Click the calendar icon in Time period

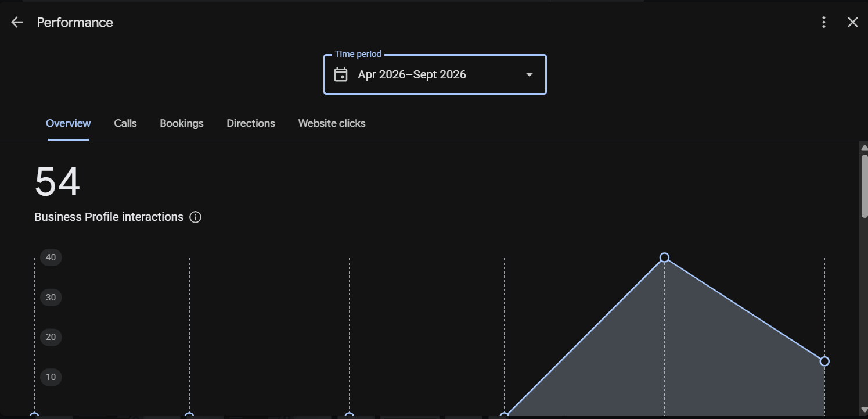click(341, 74)
